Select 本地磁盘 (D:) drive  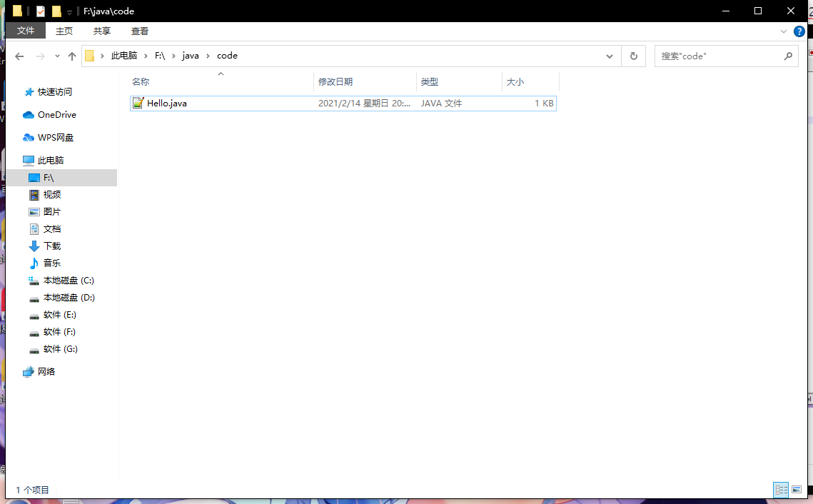(69, 297)
